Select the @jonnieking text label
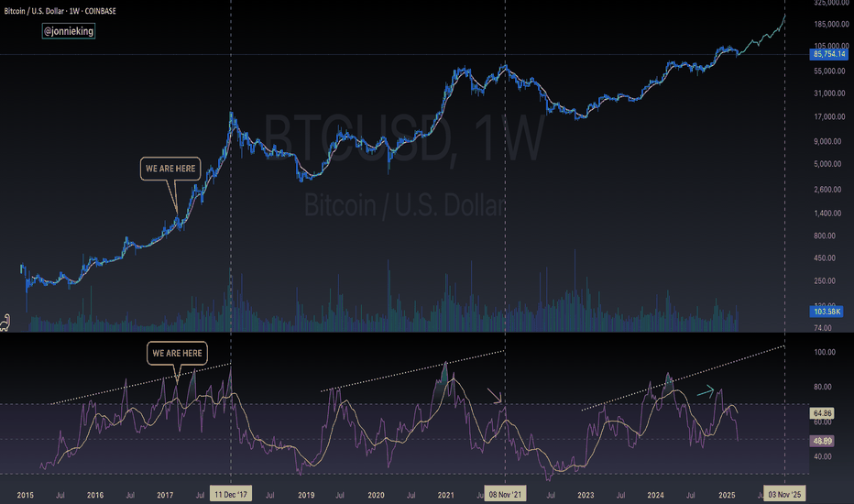The image size is (854, 504). [69, 31]
